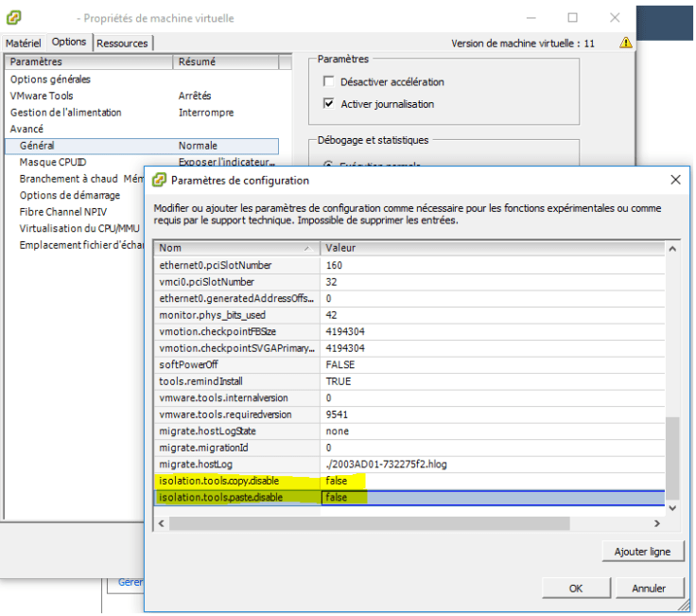Screen dimensions: 696x616
Task: Click the yellow warning icon near version label
Action: point(625,43)
